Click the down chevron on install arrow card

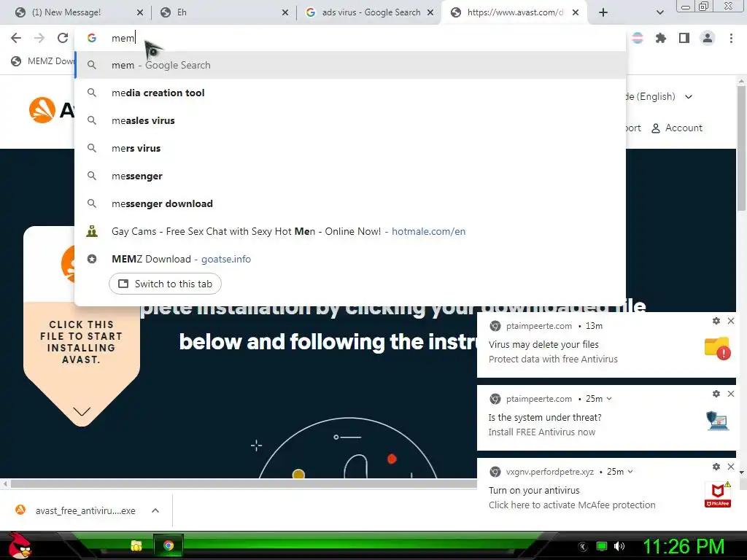click(x=82, y=411)
